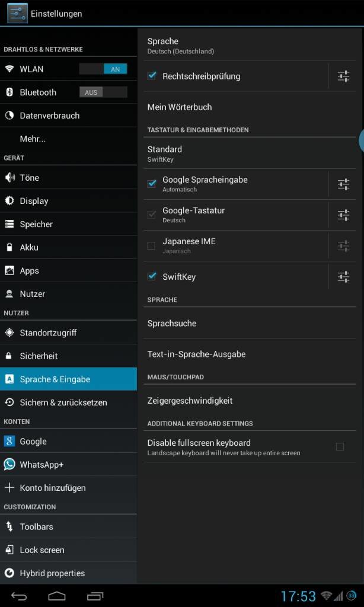Open SwiftKey settings sliders icon
This screenshot has height=607, width=364.
343,277
